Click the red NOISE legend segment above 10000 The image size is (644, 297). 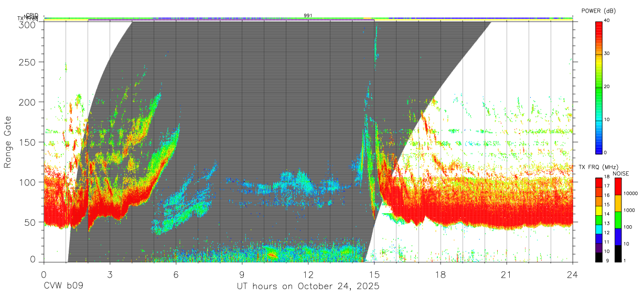(x=617, y=186)
